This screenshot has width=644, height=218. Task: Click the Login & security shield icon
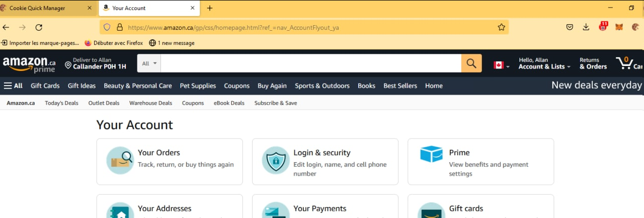[x=276, y=161]
